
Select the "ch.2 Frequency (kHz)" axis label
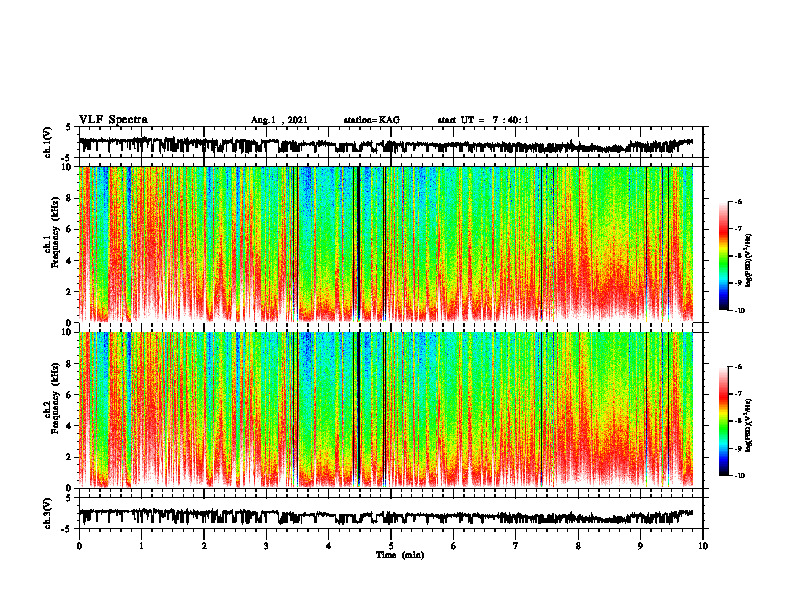point(52,399)
